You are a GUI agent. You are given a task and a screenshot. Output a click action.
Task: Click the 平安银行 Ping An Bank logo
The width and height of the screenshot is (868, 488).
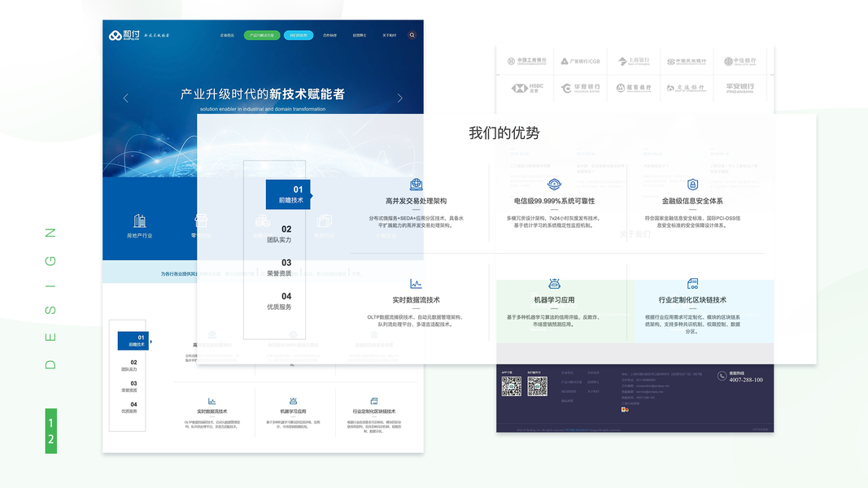740,88
